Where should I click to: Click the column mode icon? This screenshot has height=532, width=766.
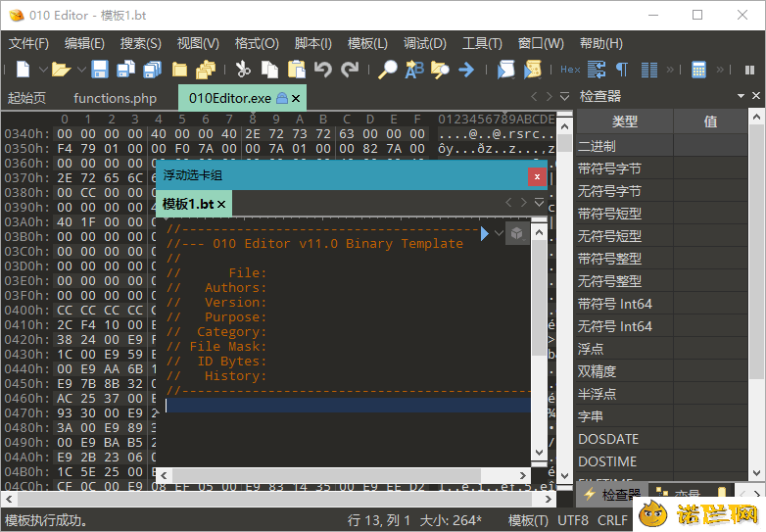pos(649,70)
